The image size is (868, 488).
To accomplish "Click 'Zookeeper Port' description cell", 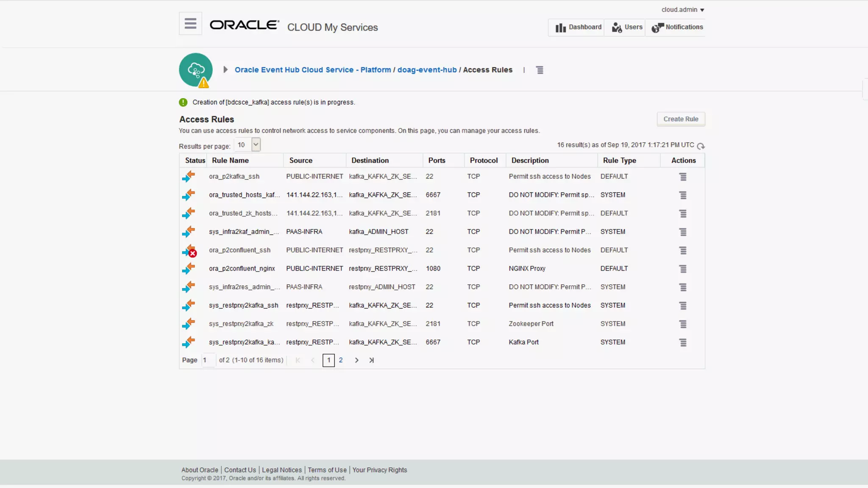I will pos(531,324).
